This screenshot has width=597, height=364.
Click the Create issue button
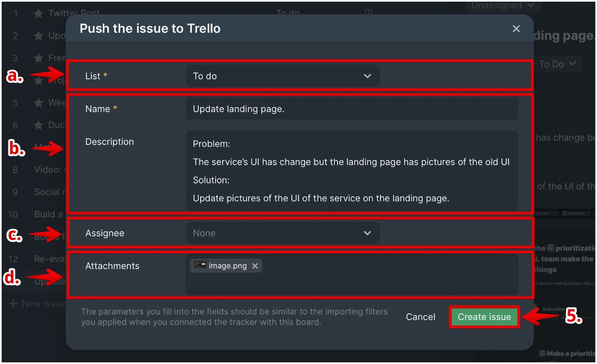(x=484, y=317)
